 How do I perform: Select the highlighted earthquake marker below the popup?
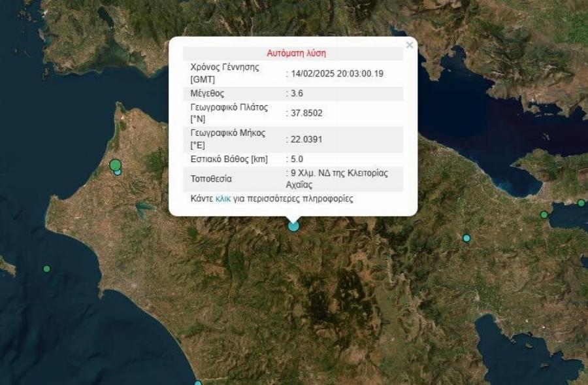pos(293,226)
